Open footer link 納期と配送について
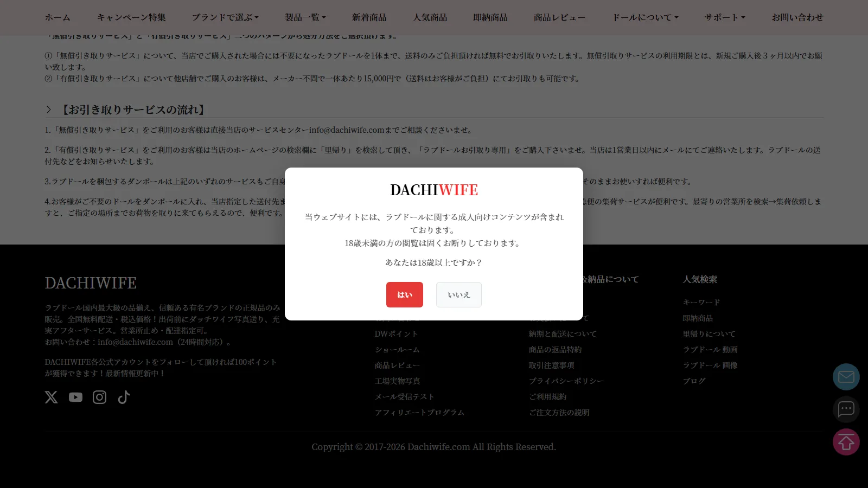This screenshot has height=488, width=868. pyautogui.click(x=563, y=334)
